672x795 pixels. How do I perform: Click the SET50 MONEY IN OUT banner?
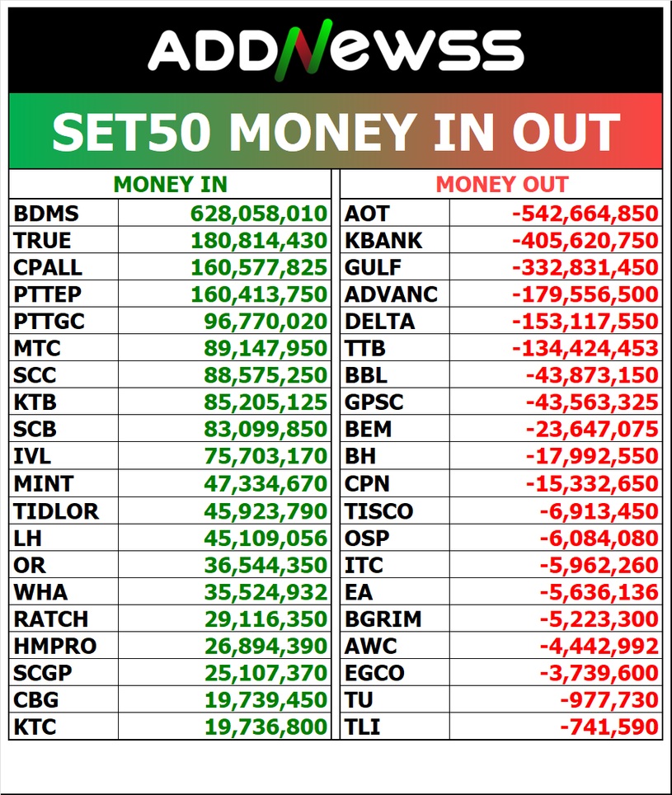[336, 132]
